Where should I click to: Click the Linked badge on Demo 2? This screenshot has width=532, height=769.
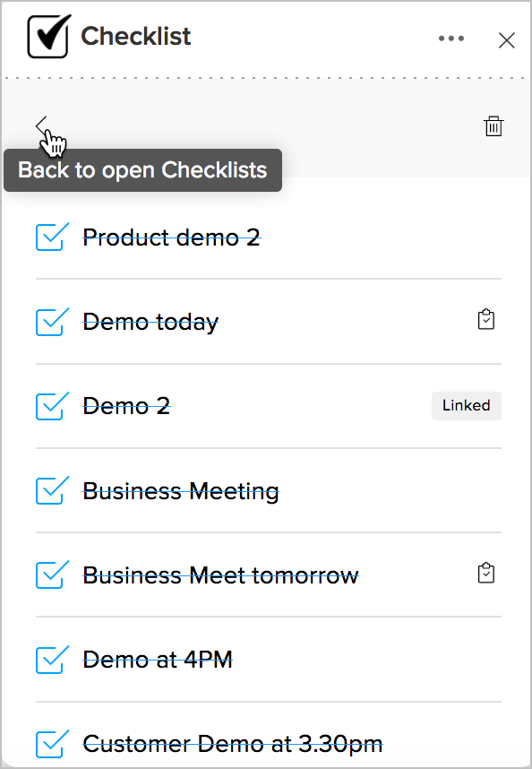[x=466, y=406]
